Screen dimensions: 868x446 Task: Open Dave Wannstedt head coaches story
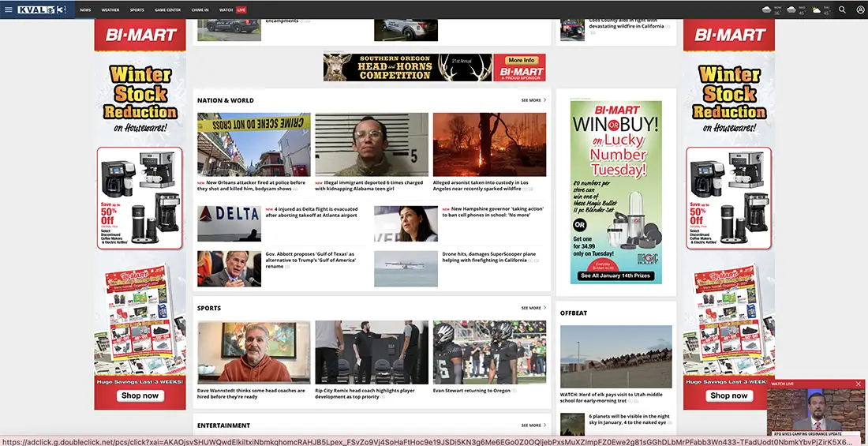pos(251,393)
